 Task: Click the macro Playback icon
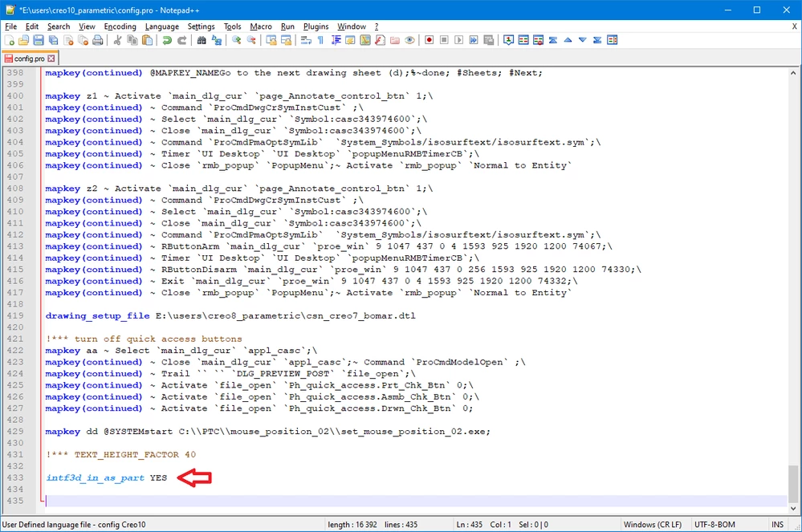click(x=458, y=40)
